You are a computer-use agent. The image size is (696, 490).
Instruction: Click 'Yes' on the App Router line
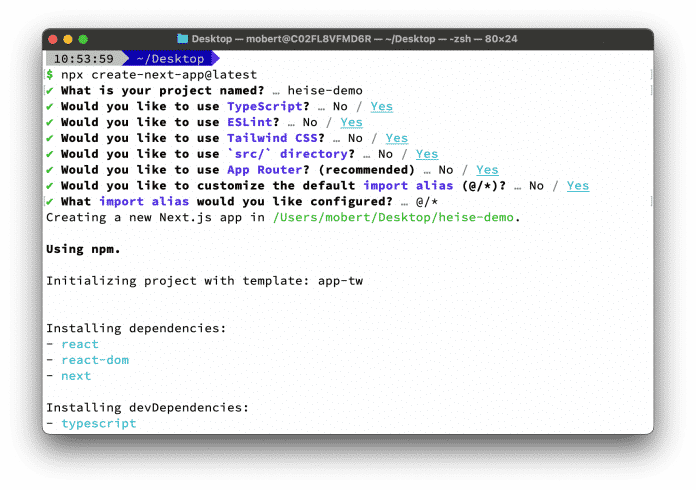(x=487, y=170)
